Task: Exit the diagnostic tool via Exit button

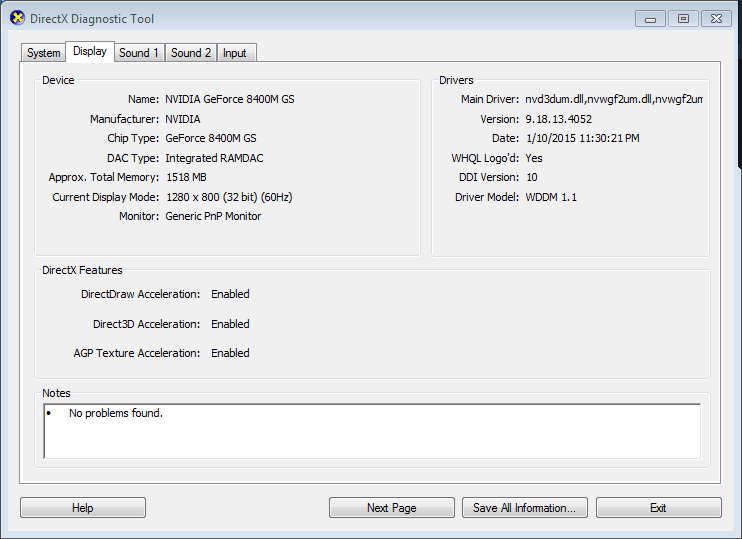Action: (x=658, y=508)
